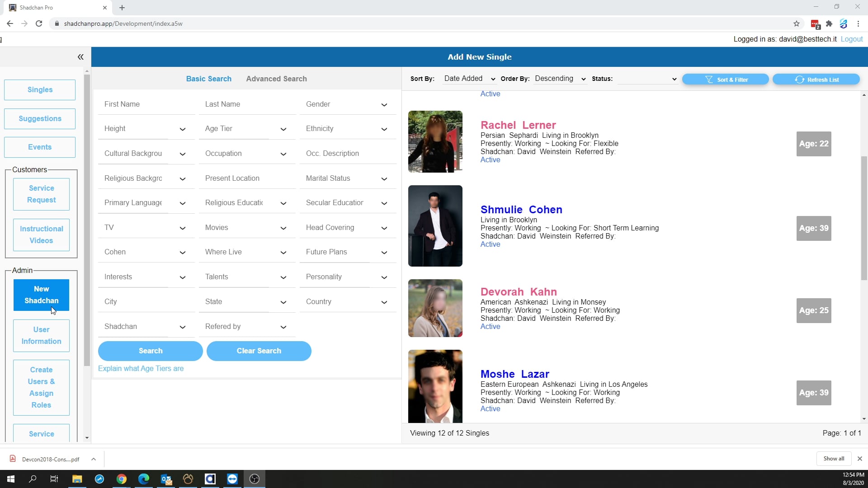Select the Basic Search tab
The image size is (868, 488).
pos(208,79)
